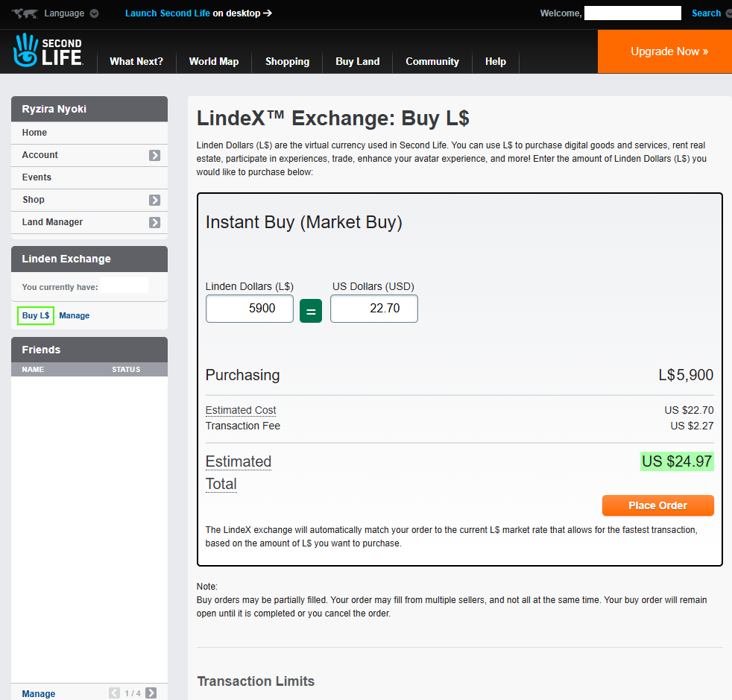This screenshot has width=732, height=700.
Task: Click the Instant Buy (Market Buy) heading
Action: 304,222
